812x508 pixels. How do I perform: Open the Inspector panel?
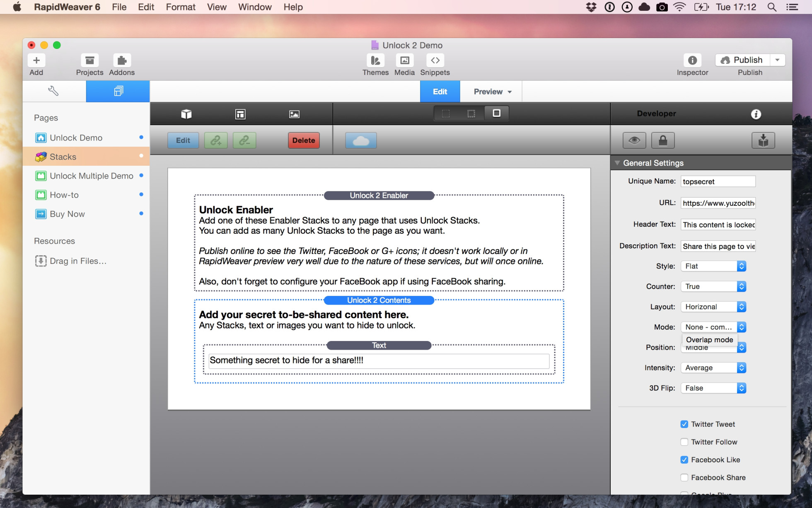coord(692,61)
